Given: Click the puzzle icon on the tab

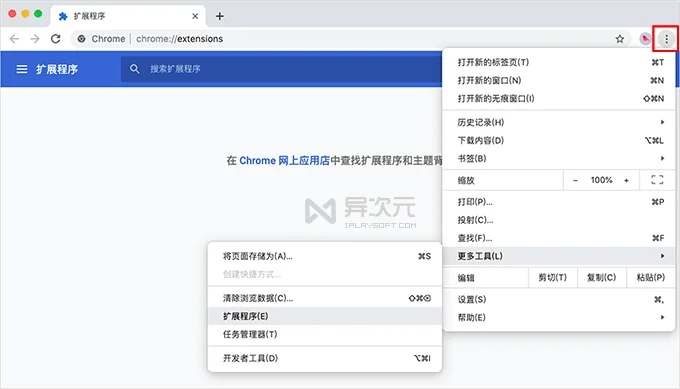Looking at the screenshot, I should (x=63, y=16).
